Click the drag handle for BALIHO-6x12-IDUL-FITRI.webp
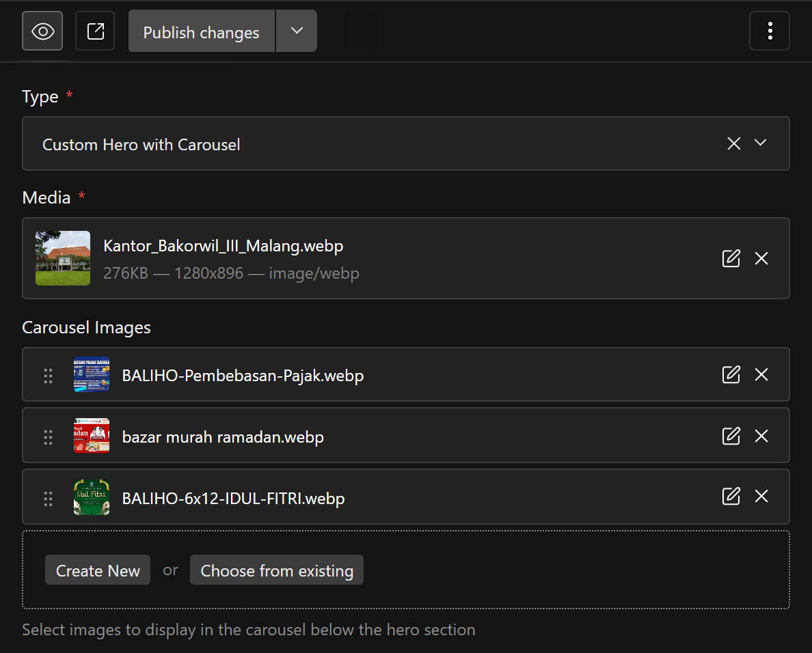The width and height of the screenshot is (812, 653). (x=48, y=499)
